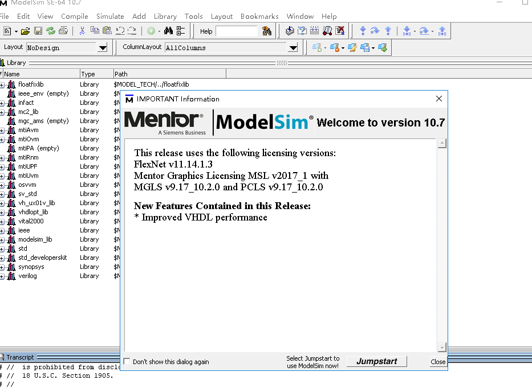
Task: Click into the Help search input field
Action: (x=237, y=31)
